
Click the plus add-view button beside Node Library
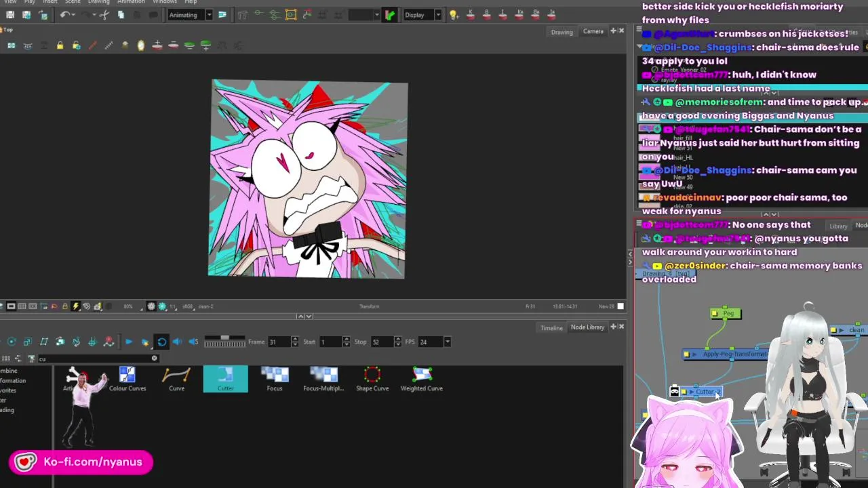[x=614, y=327]
